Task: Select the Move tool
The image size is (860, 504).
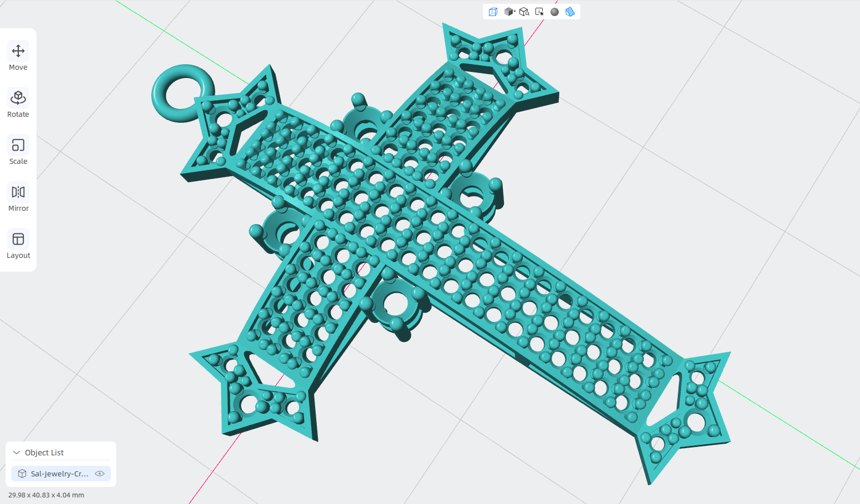Action: click(18, 57)
